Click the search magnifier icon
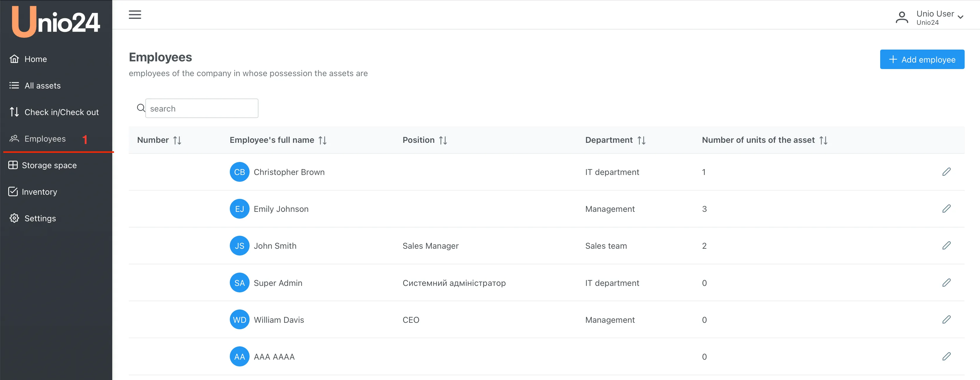Screen dimensions: 980x380 click(141, 108)
